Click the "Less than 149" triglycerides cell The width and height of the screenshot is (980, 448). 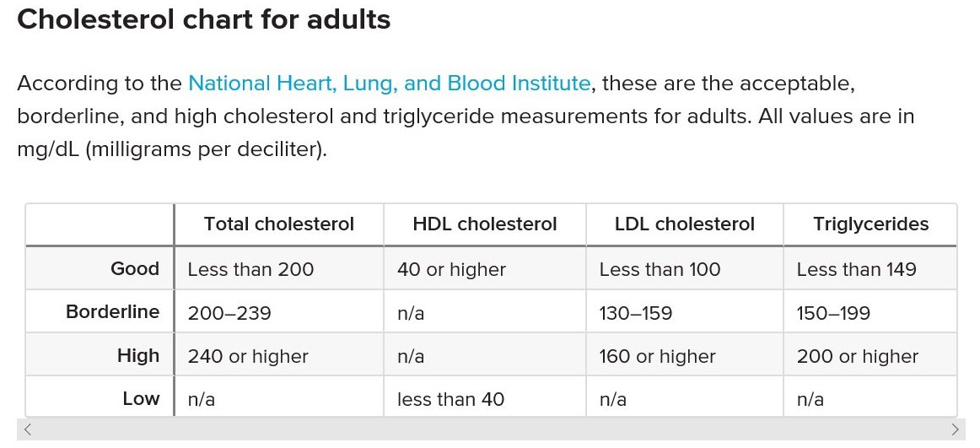click(x=856, y=270)
